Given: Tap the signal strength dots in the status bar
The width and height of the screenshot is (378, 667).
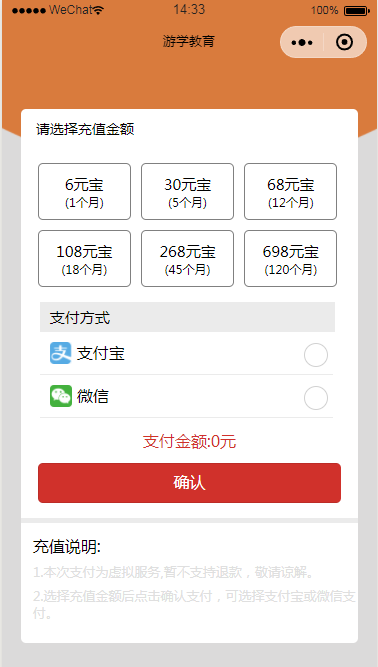Looking at the screenshot, I should pos(28,10).
